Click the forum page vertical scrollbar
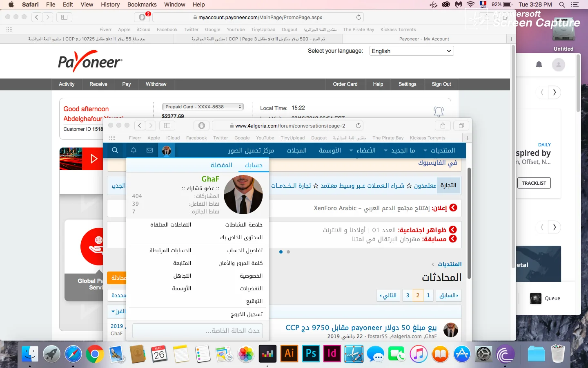 (469, 223)
